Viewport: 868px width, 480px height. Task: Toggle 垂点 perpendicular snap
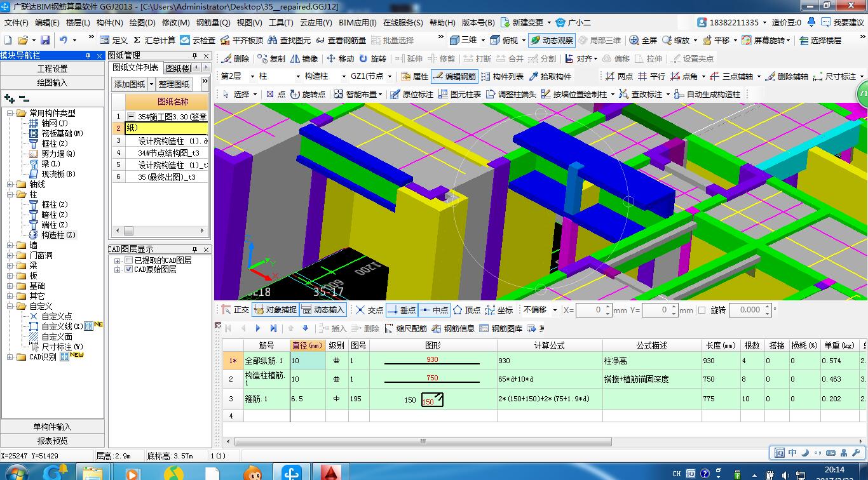tap(401, 310)
